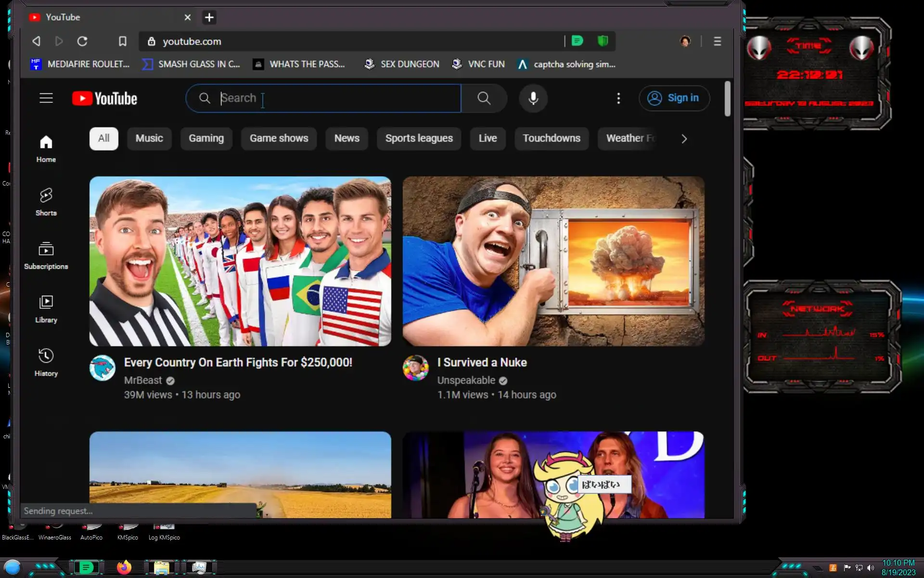
Task: Bookmark this page with the bookmark icon
Action: [123, 41]
